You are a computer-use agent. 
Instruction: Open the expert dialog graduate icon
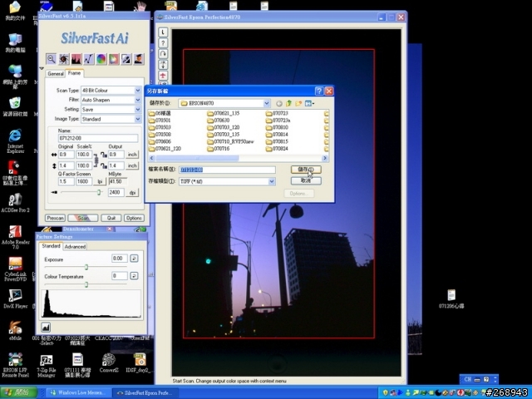coord(139,59)
